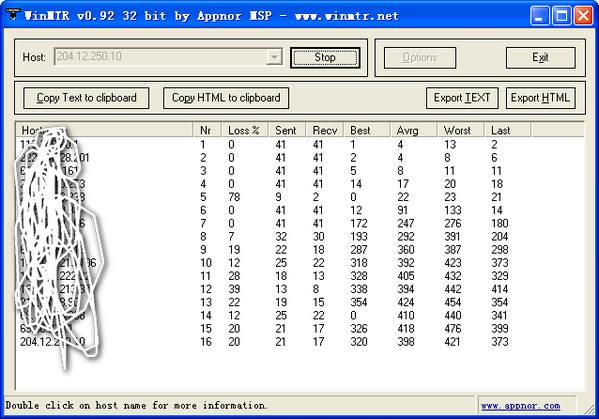Viewport: 599px width, 419px height.
Task: Click average value 247 in hop 7
Action: pos(406,223)
